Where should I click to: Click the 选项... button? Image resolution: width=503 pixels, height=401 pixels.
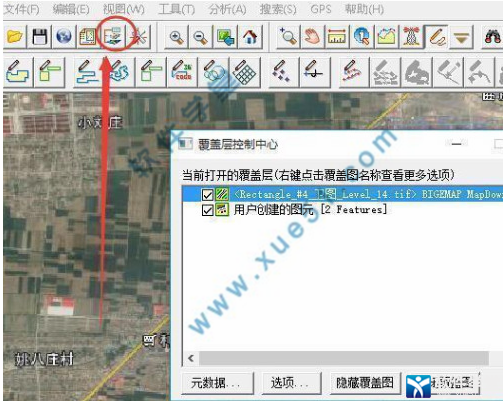tap(292, 383)
